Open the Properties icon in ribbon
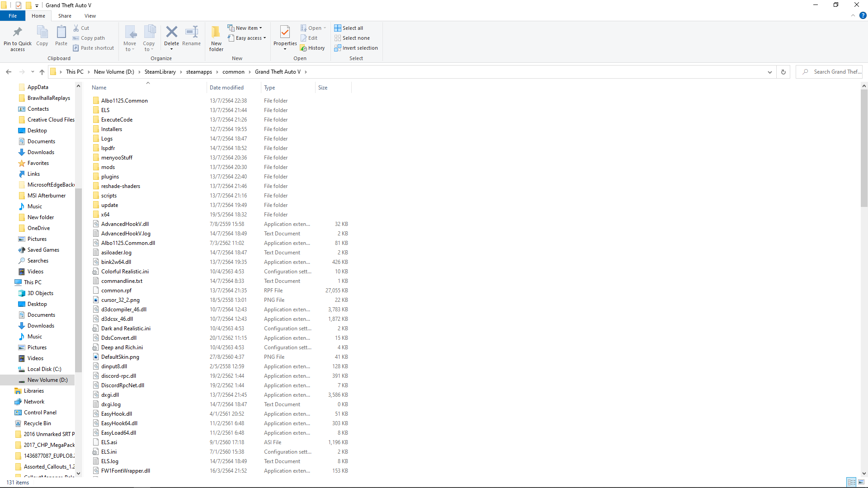The height and width of the screenshot is (488, 868). click(x=285, y=33)
